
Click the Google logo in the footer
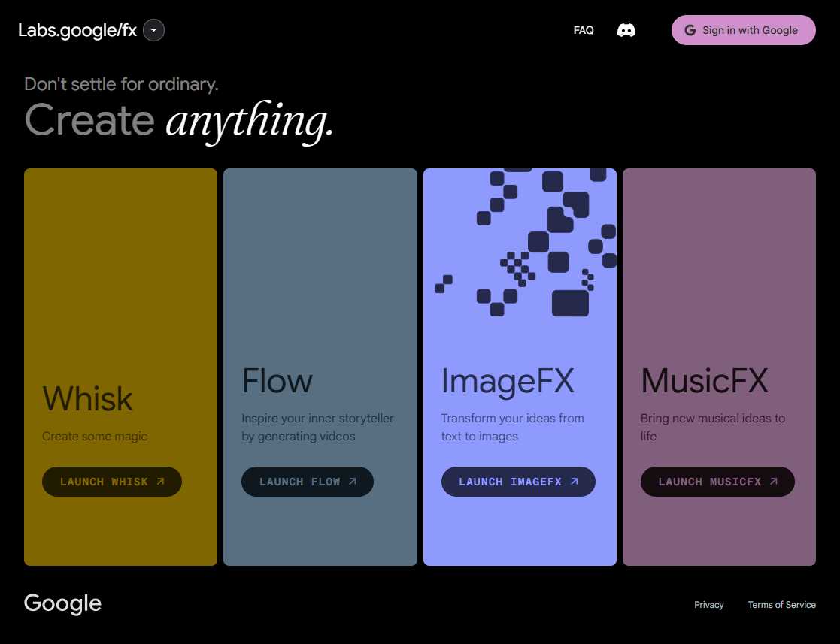click(62, 603)
